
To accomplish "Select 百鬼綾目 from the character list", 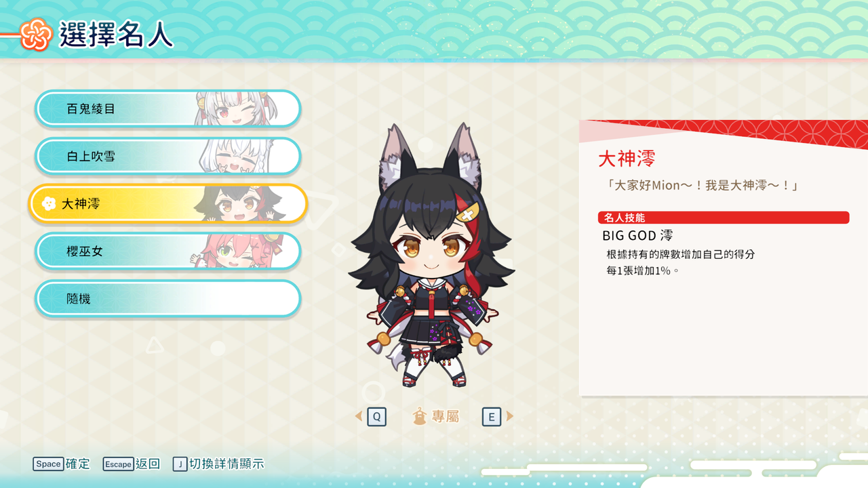I will pyautogui.click(x=167, y=108).
